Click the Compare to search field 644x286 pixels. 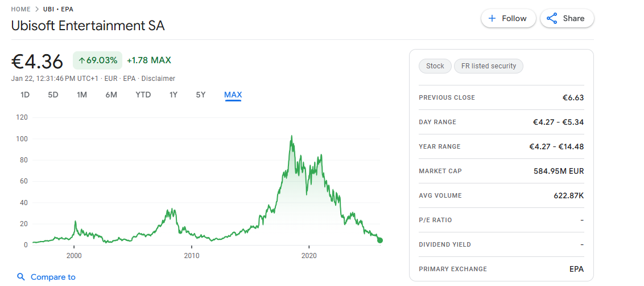(x=53, y=277)
